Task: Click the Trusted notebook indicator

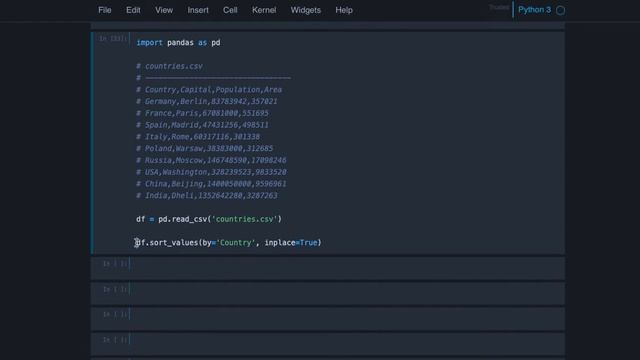Action: tap(499, 7)
